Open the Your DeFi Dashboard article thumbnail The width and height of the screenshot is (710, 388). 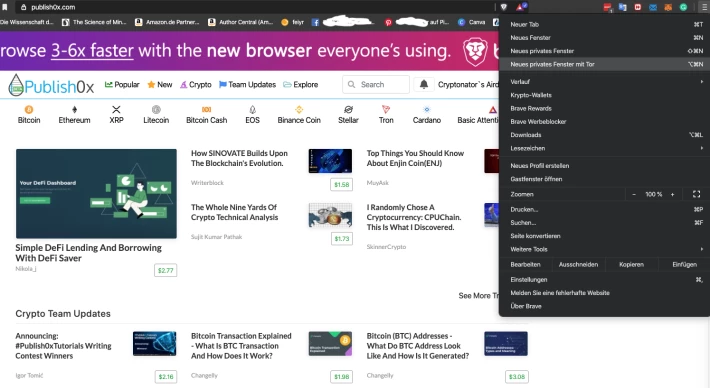click(96, 193)
